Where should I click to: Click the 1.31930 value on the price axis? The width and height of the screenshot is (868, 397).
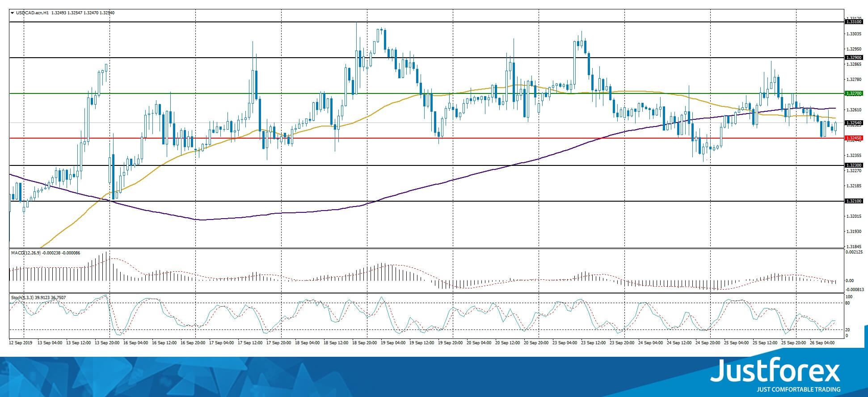854,232
